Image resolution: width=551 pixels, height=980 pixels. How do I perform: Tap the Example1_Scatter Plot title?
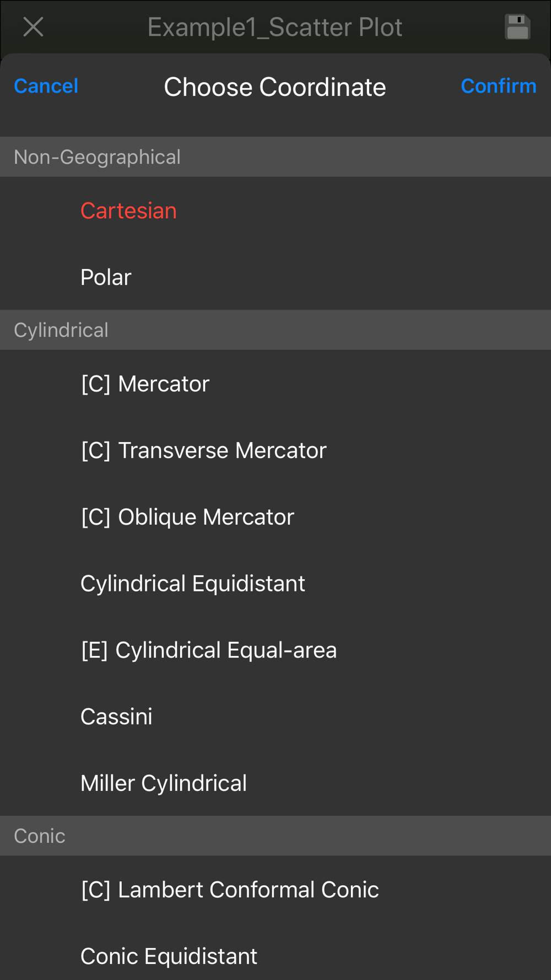click(275, 27)
